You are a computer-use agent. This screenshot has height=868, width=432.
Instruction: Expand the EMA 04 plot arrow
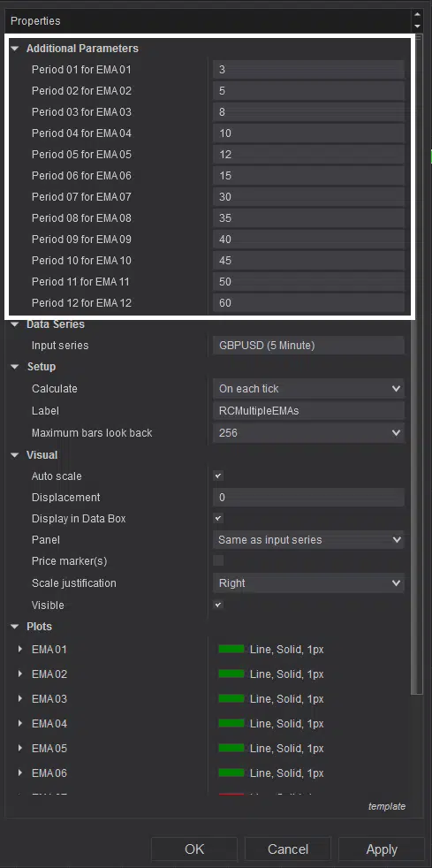[x=20, y=724]
